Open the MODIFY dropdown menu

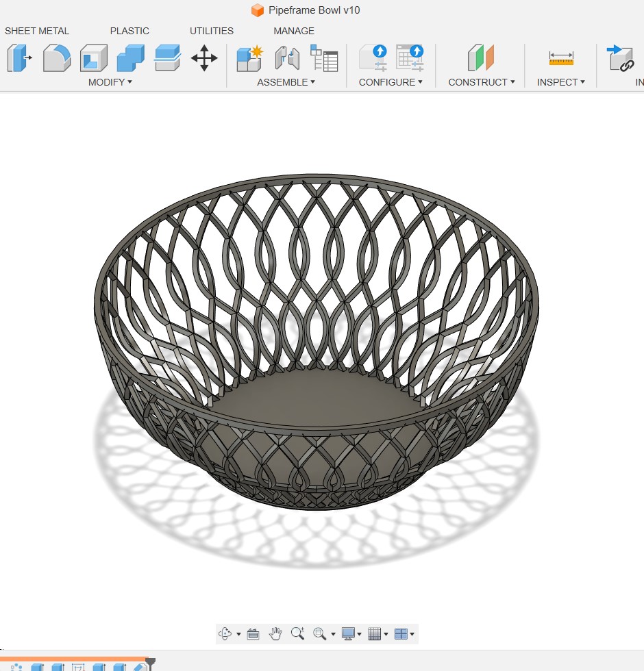110,82
